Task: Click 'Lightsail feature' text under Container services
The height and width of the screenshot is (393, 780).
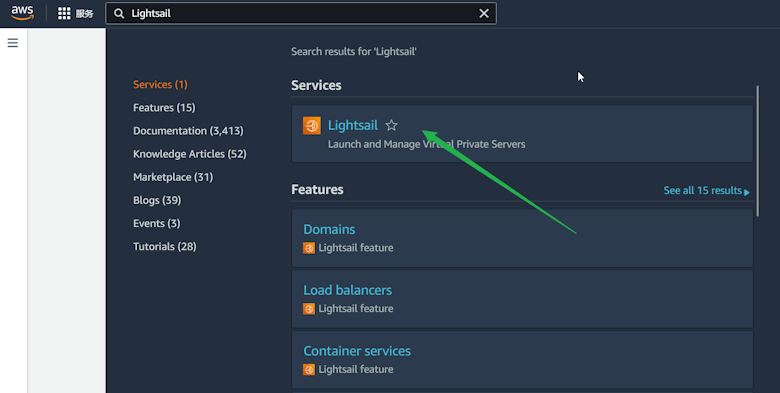Action: click(x=356, y=370)
